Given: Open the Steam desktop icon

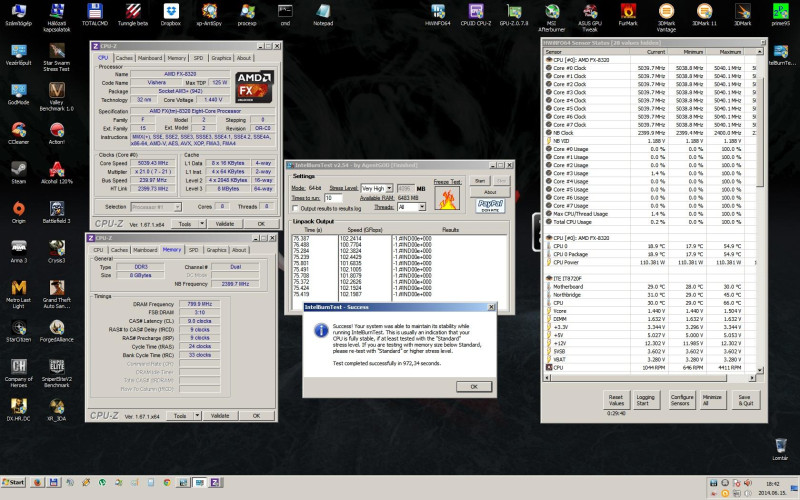Looking at the screenshot, I should point(18,172).
